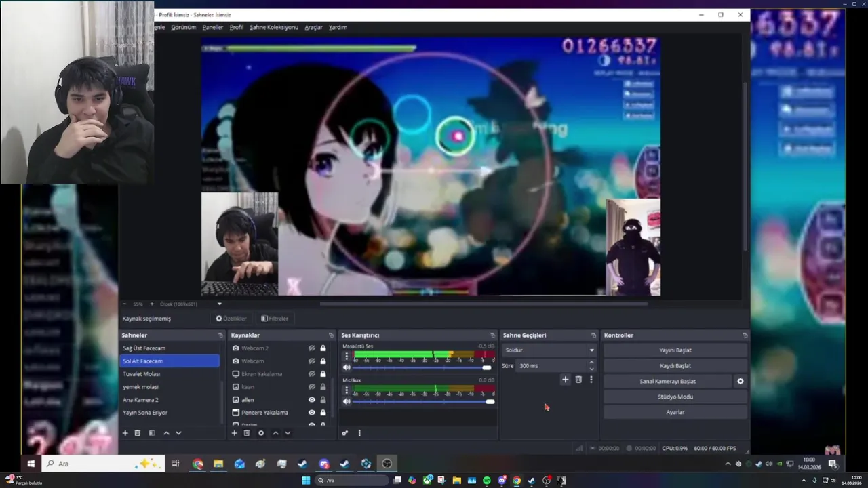Open options dots for Mic/Aux channel

coord(347,390)
